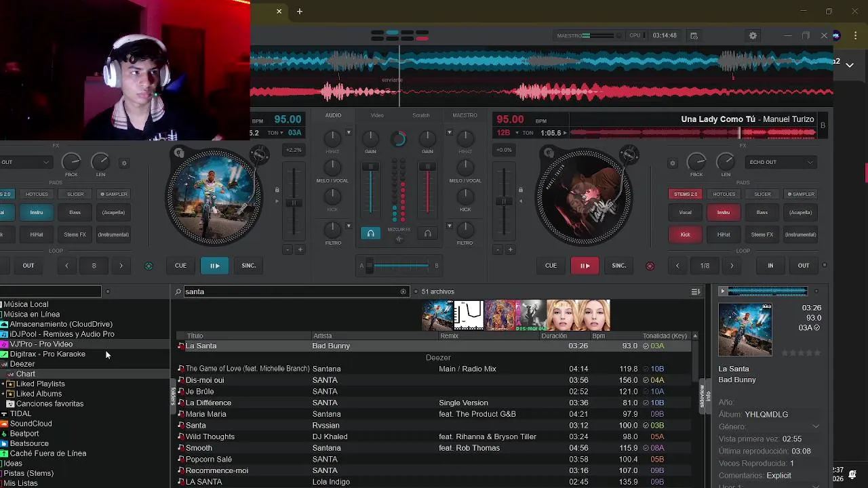
Task: Select SAMPLER pad mode on left deck
Action: point(113,194)
